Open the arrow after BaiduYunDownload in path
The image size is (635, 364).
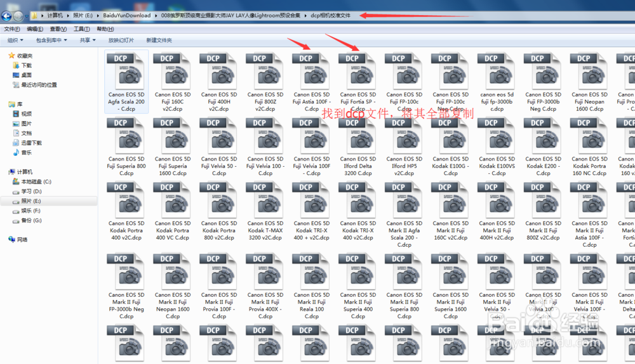point(156,15)
